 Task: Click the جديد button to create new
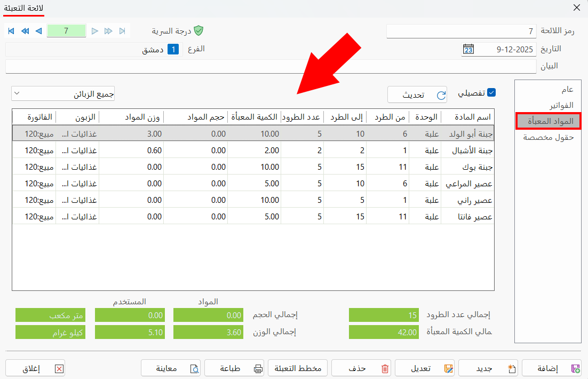(x=488, y=368)
